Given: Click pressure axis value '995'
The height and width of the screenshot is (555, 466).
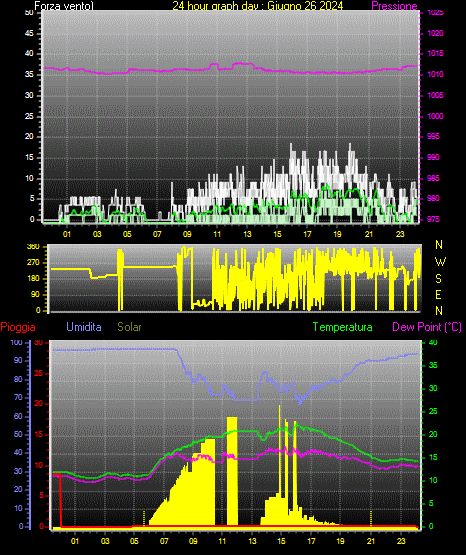Looking at the screenshot, I should [x=433, y=136].
